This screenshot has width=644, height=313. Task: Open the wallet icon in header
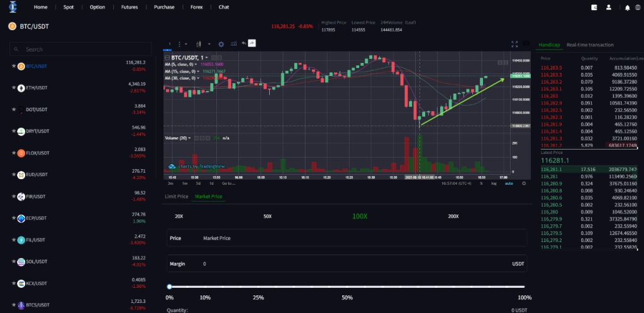(594, 7)
